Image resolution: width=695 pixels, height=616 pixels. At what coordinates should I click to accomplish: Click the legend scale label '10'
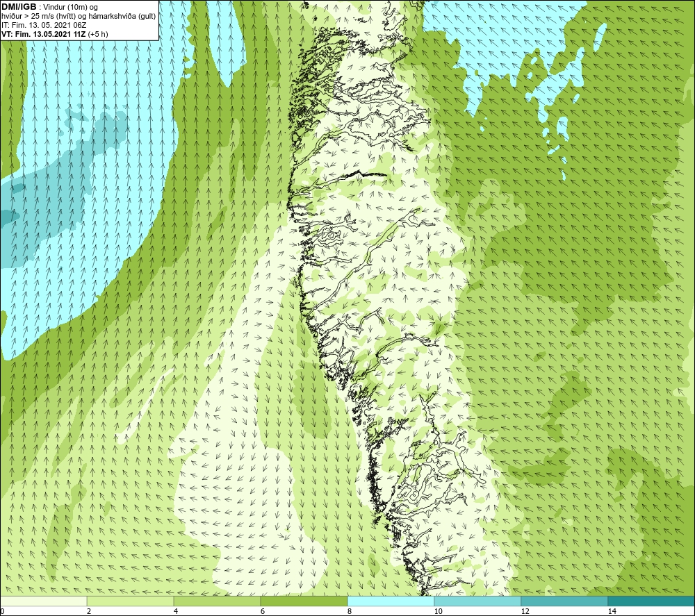coord(438,612)
